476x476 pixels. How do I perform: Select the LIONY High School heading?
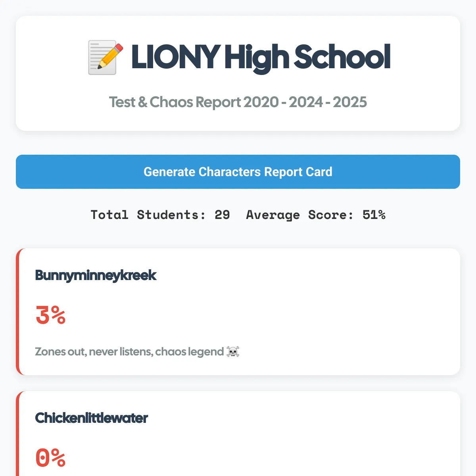pos(239,58)
